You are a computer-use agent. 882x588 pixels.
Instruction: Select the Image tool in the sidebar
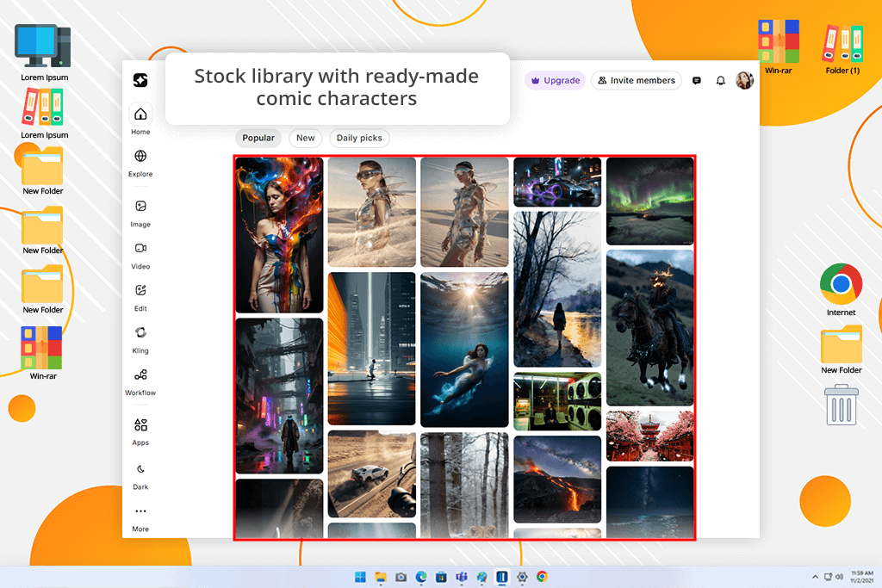[x=140, y=207]
